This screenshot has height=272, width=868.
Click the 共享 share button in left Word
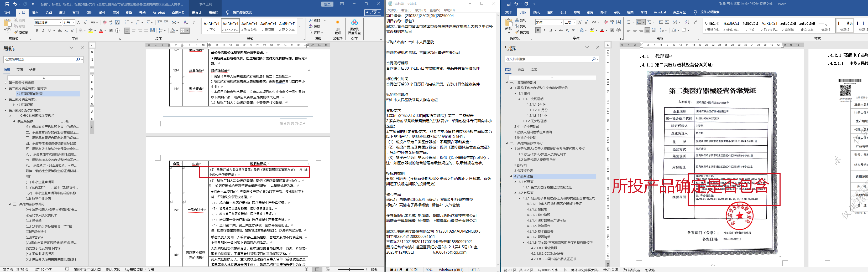(373, 12)
